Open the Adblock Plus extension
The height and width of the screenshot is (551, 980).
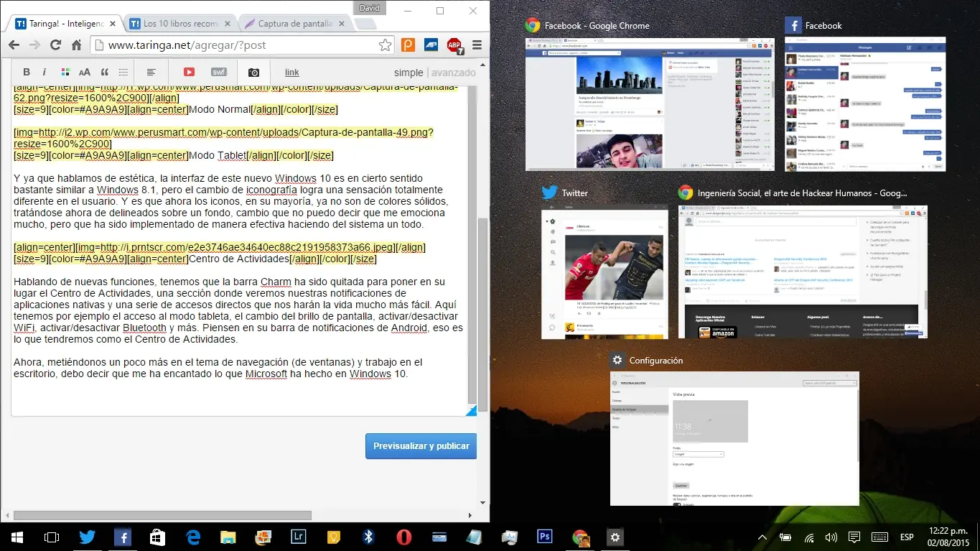tap(454, 46)
